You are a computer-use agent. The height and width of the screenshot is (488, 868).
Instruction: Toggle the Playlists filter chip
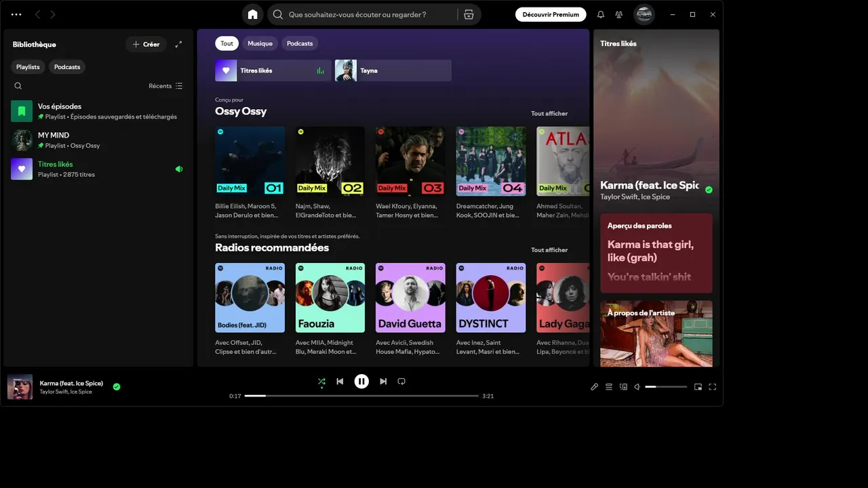pyautogui.click(x=28, y=67)
